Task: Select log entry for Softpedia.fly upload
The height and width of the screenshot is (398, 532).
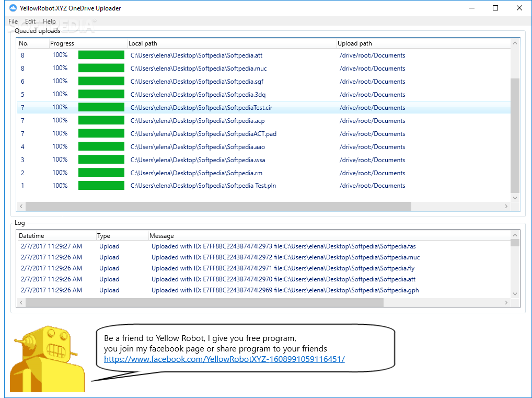Action: [263, 268]
